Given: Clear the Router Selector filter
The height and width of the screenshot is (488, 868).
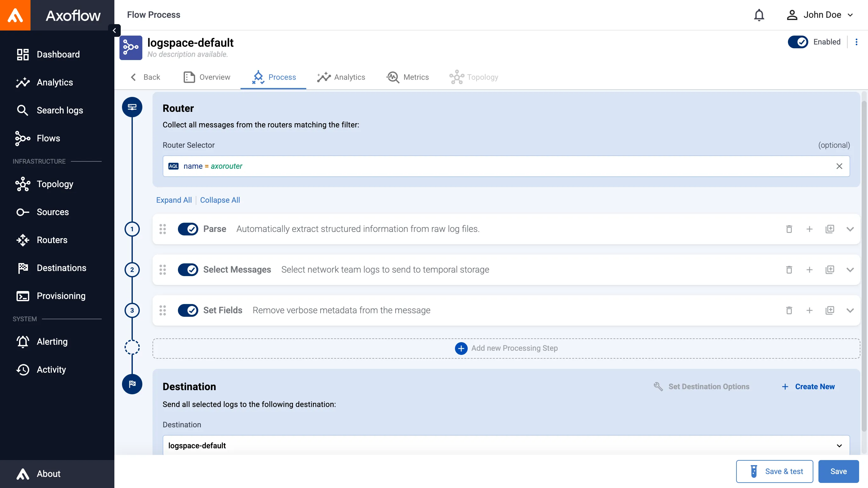Looking at the screenshot, I should (x=839, y=166).
